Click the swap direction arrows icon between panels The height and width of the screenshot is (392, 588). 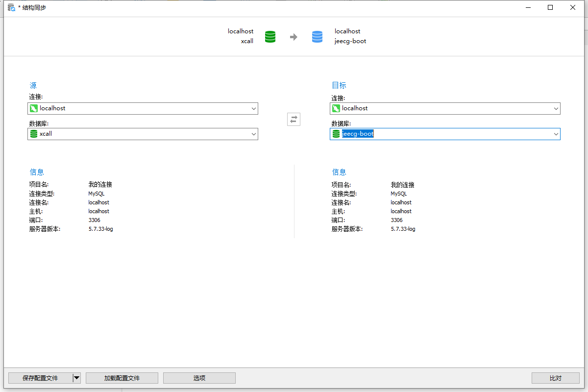pos(294,119)
